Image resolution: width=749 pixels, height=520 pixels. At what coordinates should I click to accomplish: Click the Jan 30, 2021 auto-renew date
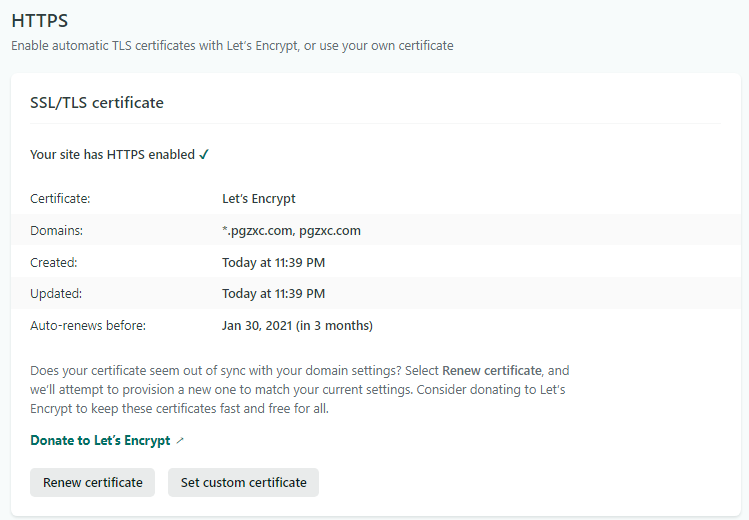tap(257, 326)
